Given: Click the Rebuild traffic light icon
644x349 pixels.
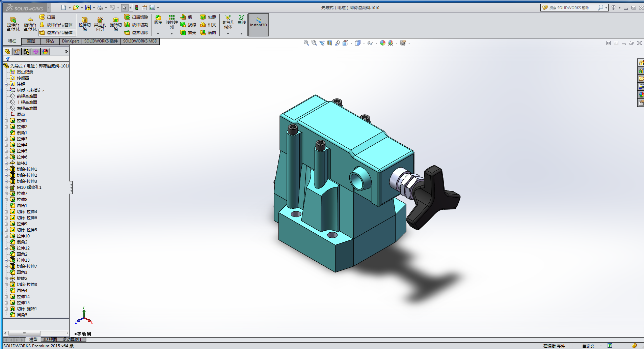Looking at the screenshot, I should pyautogui.click(x=137, y=7).
